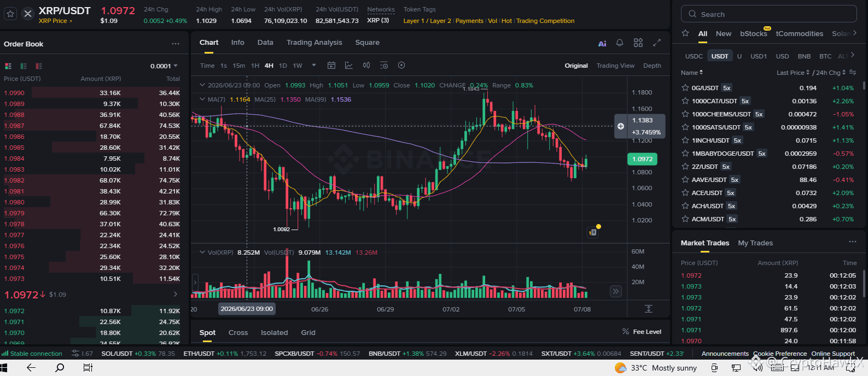Favorite 2Z/USDT with its star

[685, 167]
